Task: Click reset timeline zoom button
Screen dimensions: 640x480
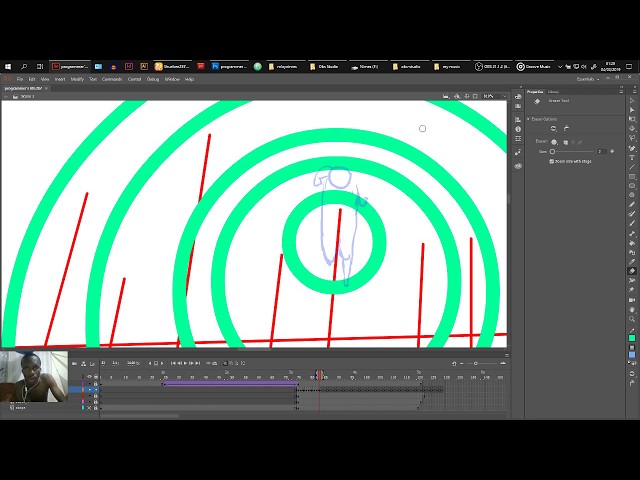Action: [454, 363]
